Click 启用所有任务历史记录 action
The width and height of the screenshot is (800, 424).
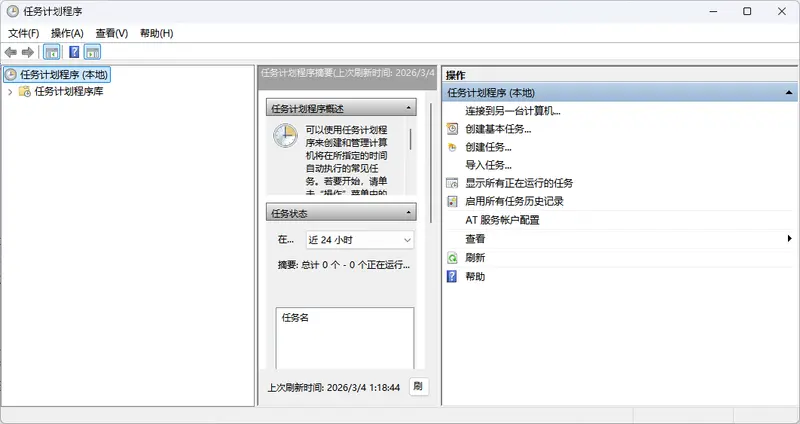click(514, 202)
